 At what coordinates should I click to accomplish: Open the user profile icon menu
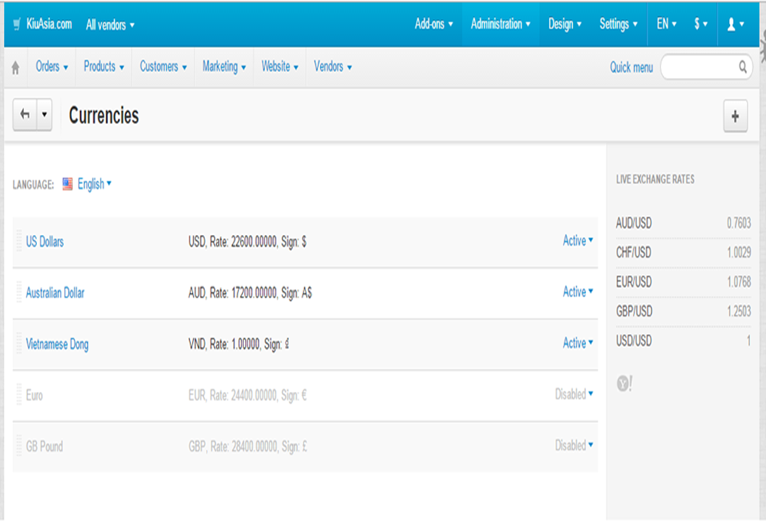click(735, 24)
